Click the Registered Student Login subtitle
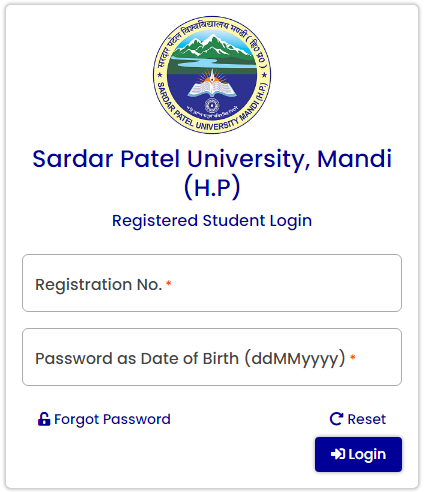424x492 pixels. click(212, 221)
